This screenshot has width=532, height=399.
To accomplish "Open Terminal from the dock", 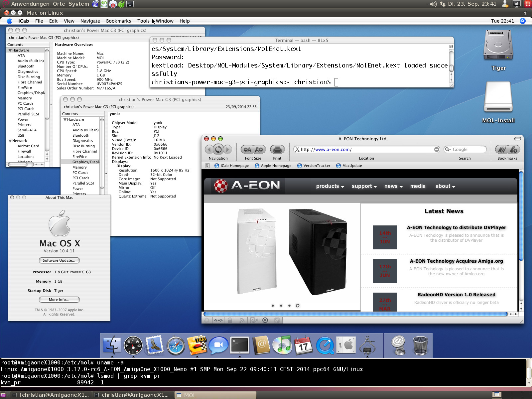I will [240, 345].
